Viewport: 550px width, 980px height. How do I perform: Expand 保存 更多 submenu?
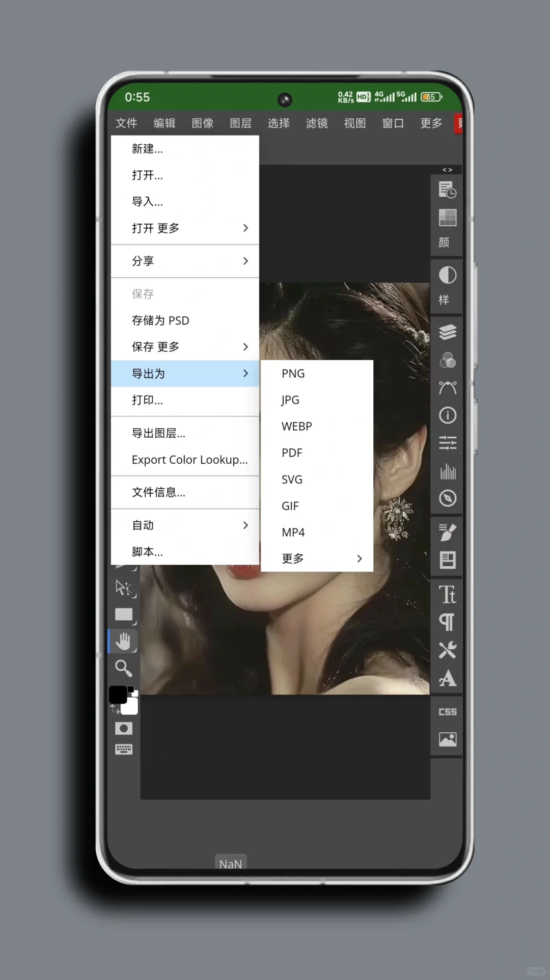coord(185,347)
